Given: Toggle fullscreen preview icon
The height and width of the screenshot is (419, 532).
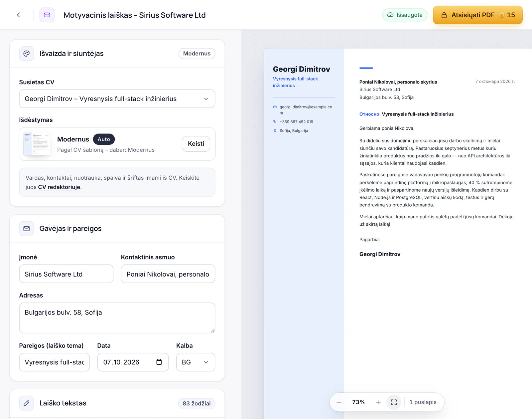Looking at the screenshot, I should 394,402.
